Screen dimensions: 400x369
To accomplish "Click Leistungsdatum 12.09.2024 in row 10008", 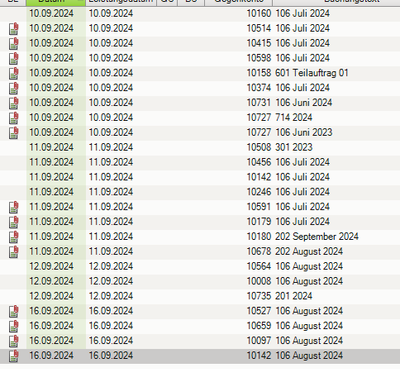I will click(111, 281).
